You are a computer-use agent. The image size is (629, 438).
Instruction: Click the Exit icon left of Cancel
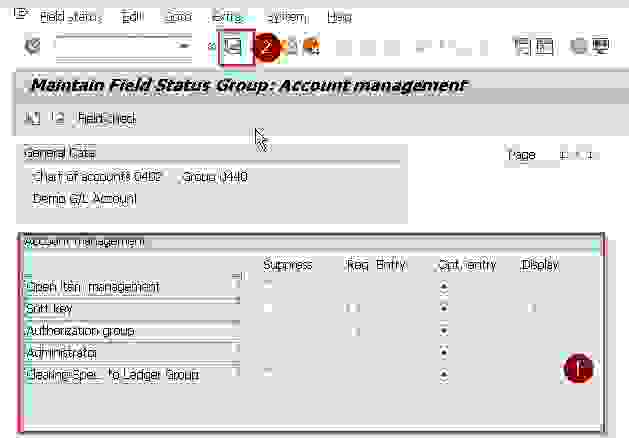pos(291,47)
